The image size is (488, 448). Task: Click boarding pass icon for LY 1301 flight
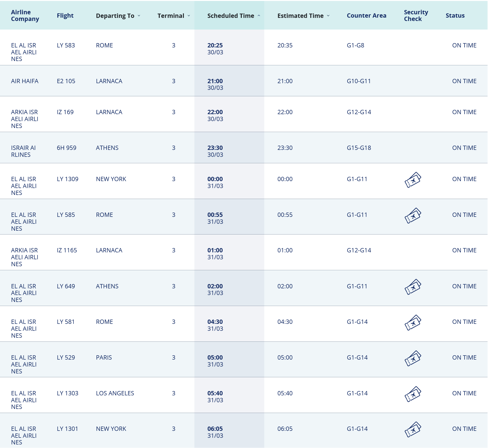point(413,429)
